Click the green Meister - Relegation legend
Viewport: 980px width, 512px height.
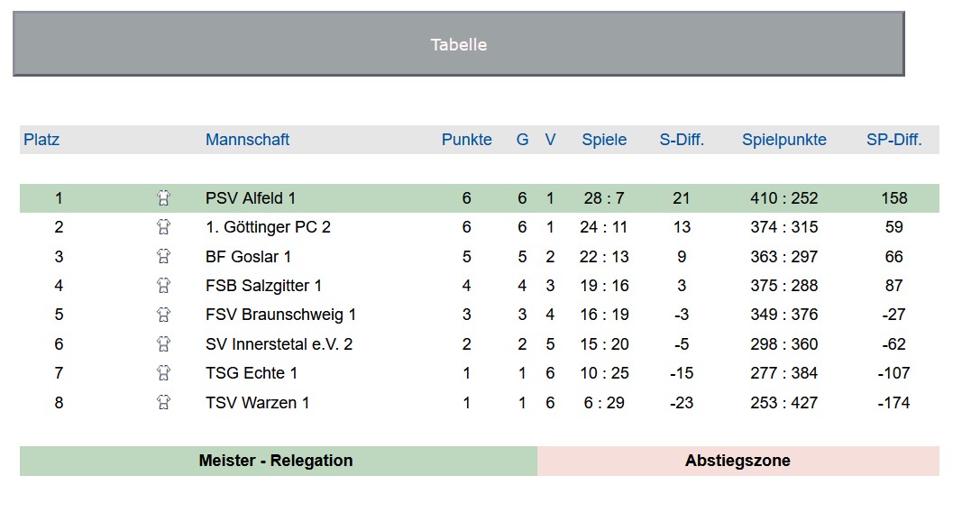coord(277,461)
